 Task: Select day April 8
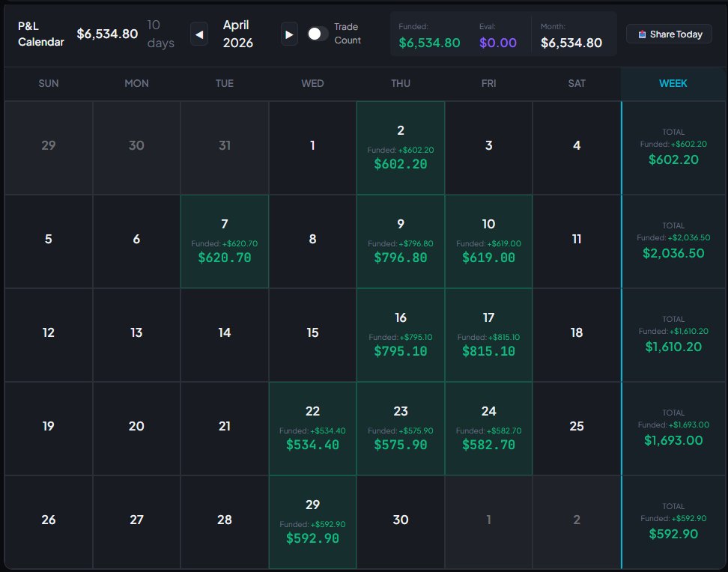pos(312,241)
